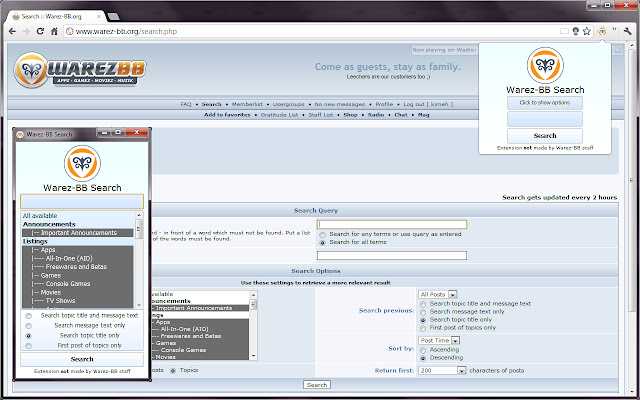Image resolution: width=640 pixels, height=400 pixels.
Task: Select All-In-One (AIO) in Warez-BB Search window
Action: click(x=78, y=258)
